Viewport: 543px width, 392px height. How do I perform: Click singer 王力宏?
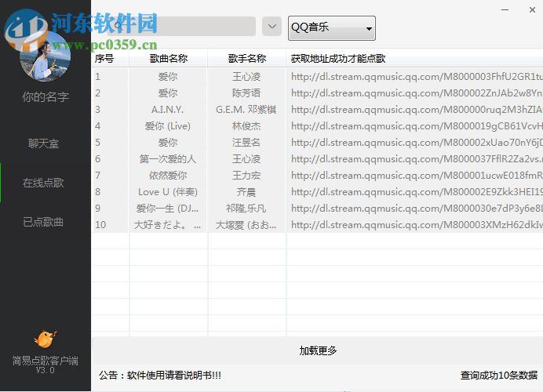coord(246,176)
